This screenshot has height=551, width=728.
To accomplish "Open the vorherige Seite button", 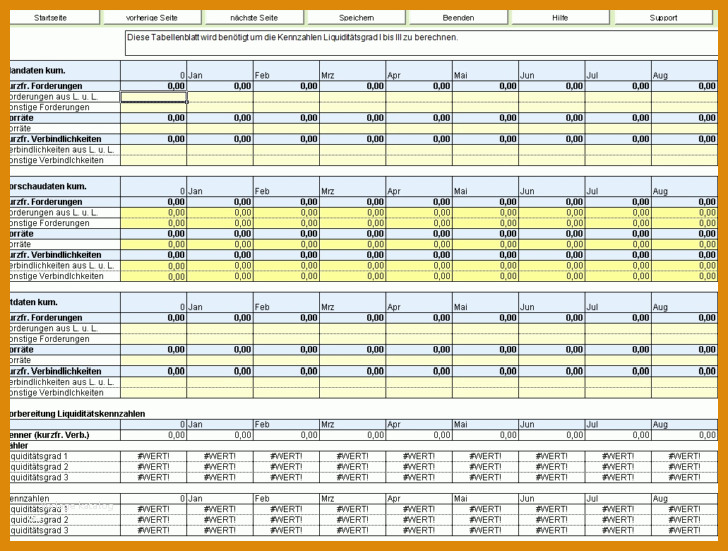I will pyautogui.click(x=152, y=18).
